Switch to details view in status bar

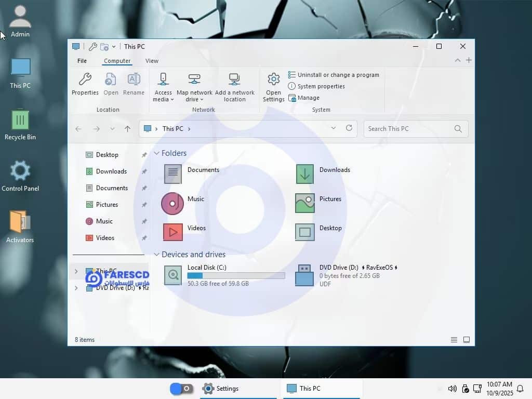point(454,340)
